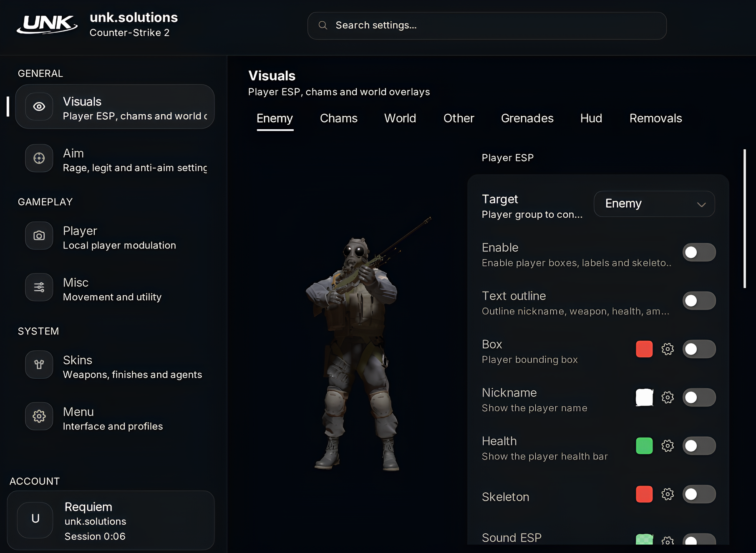Open Box settings gear icon
The image size is (756, 553).
[668, 349]
